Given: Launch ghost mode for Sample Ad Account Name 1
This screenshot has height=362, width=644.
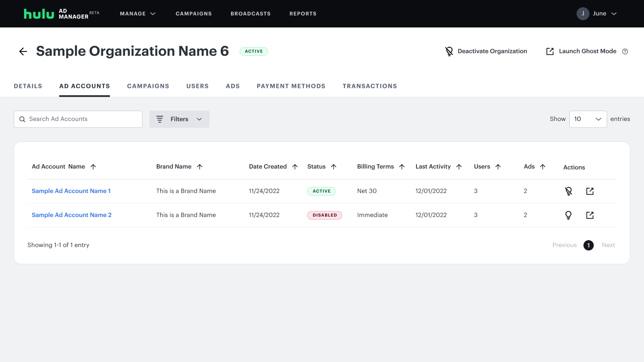Looking at the screenshot, I should point(589,191).
